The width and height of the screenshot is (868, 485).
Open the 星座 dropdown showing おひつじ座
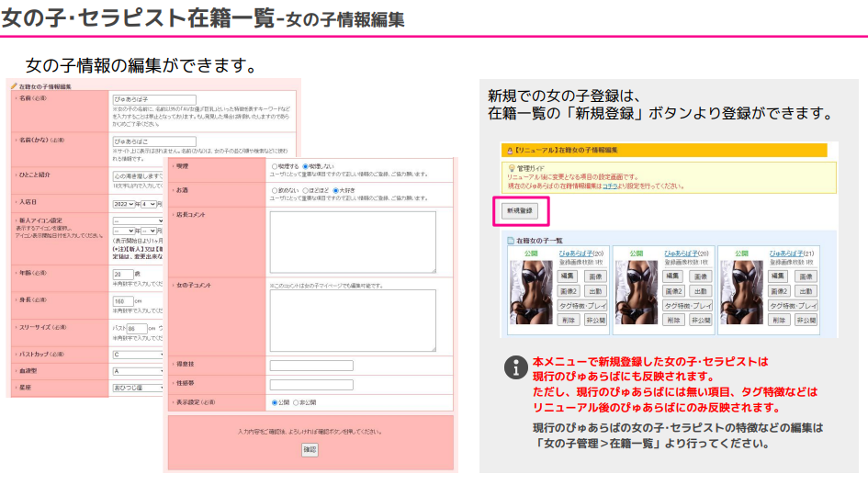(x=138, y=389)
